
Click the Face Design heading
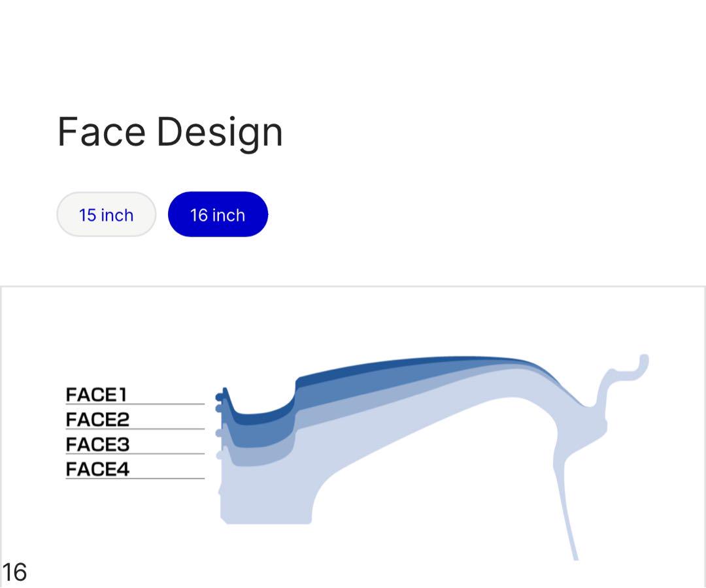coord(170,132)
